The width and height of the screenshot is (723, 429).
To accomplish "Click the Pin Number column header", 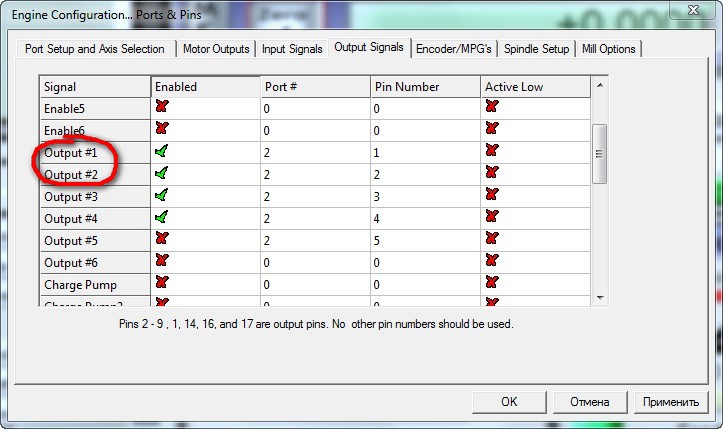I will (x=426, y=87).
